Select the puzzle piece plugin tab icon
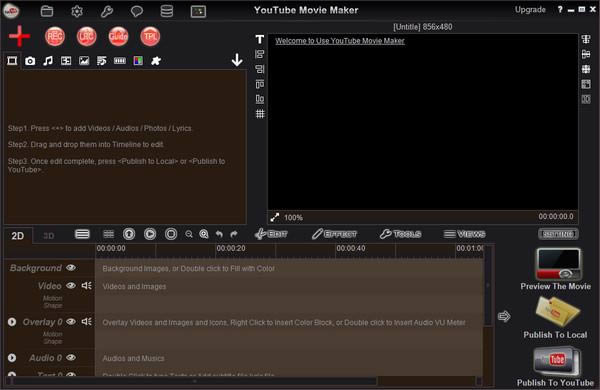This screenshot has height=390, width=600. [156, 61]
